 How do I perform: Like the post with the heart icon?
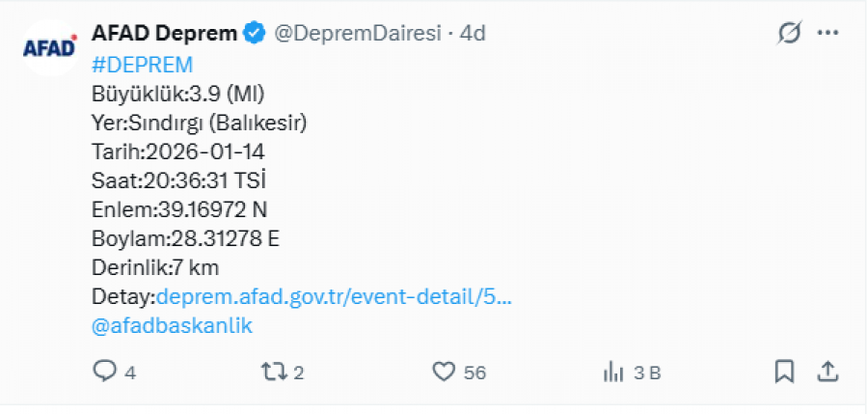coord(443,372)
